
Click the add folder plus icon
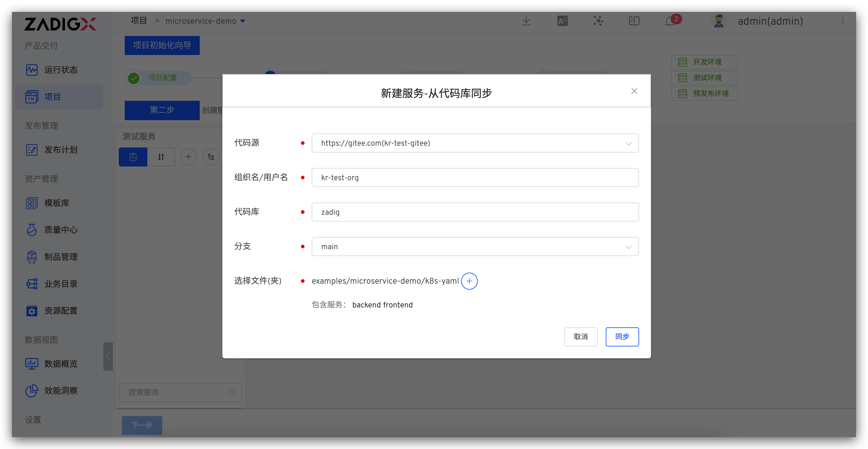point(469,281)
